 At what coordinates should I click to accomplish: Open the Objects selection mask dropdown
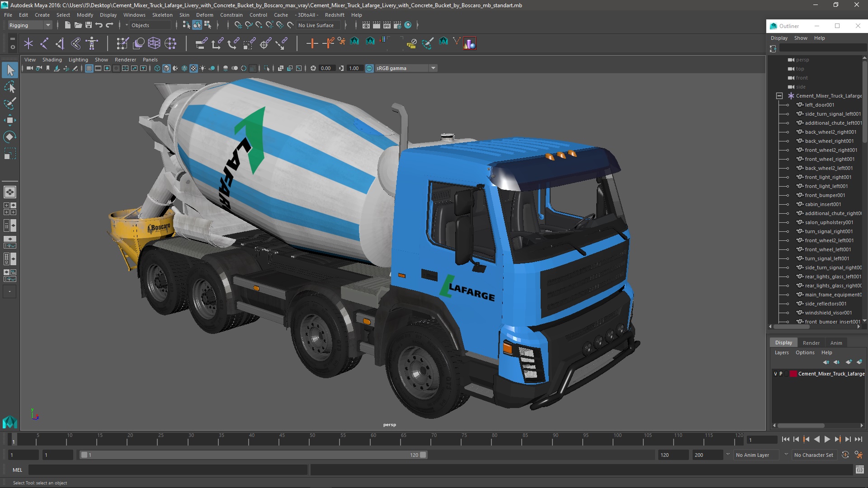click(x=149, y=25)
